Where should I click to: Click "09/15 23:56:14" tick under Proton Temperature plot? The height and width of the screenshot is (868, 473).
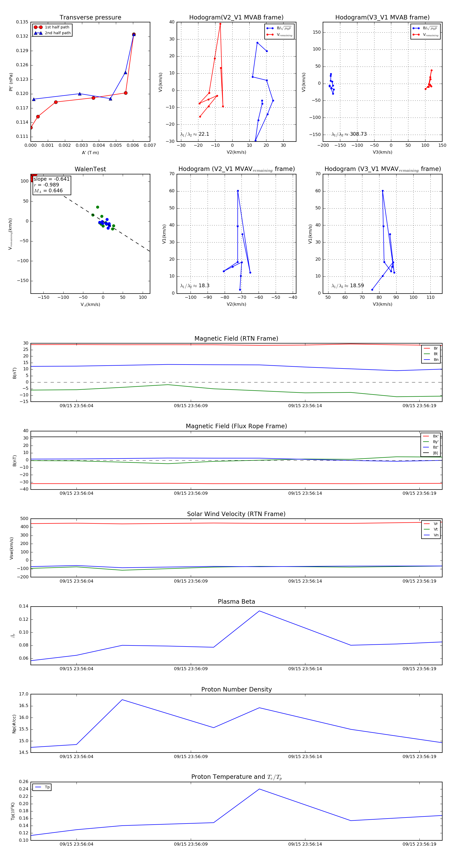305,844
